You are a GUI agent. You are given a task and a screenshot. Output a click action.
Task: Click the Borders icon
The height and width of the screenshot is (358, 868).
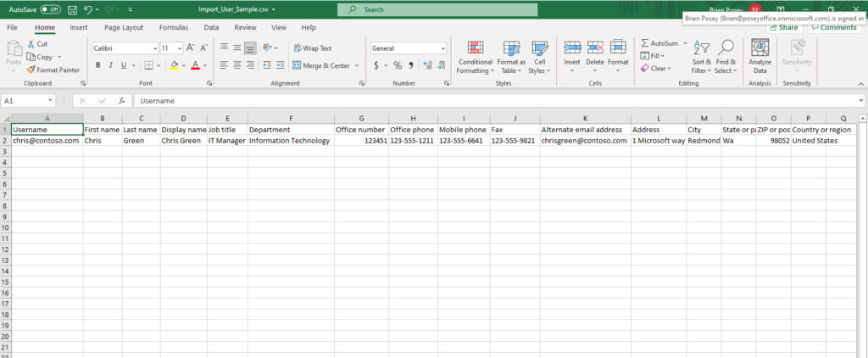coord(148,65)
